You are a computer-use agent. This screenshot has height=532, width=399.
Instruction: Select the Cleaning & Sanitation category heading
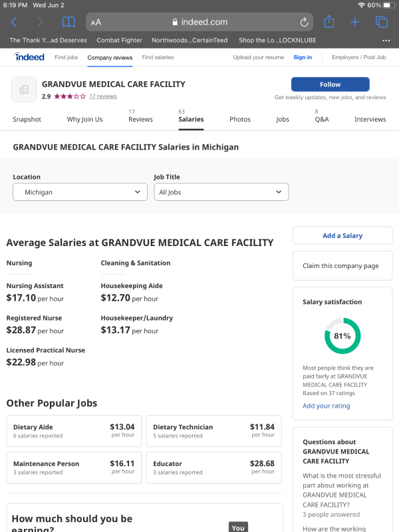pyautogui.click(x=136, y=263)
